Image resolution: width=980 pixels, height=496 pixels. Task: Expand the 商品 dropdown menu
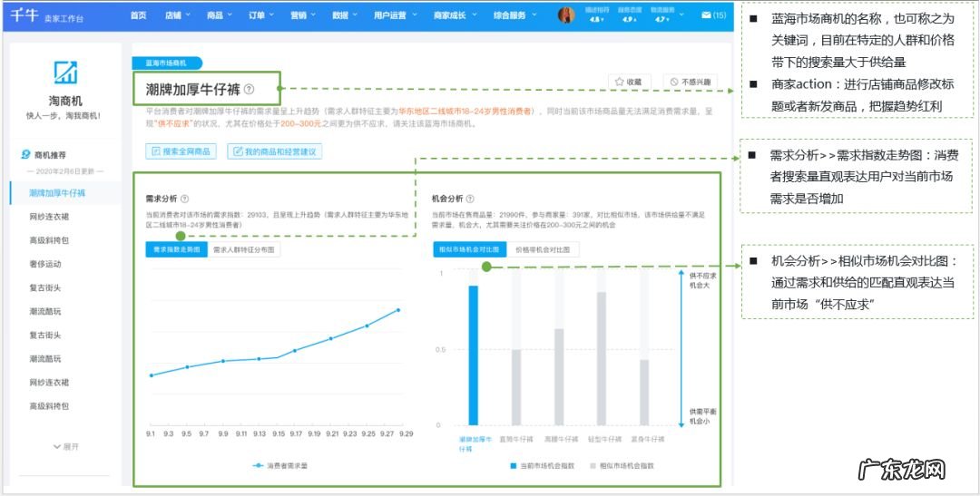tap(220, 15)
